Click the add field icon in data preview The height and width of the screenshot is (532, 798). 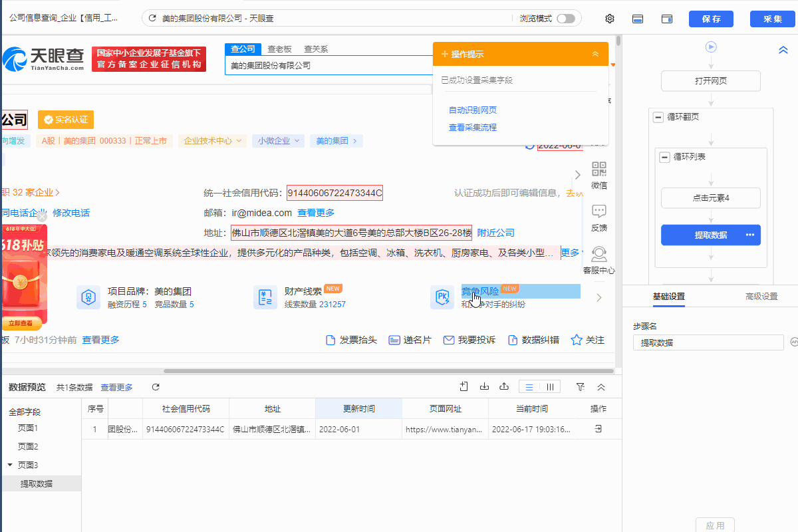(464, 387)
